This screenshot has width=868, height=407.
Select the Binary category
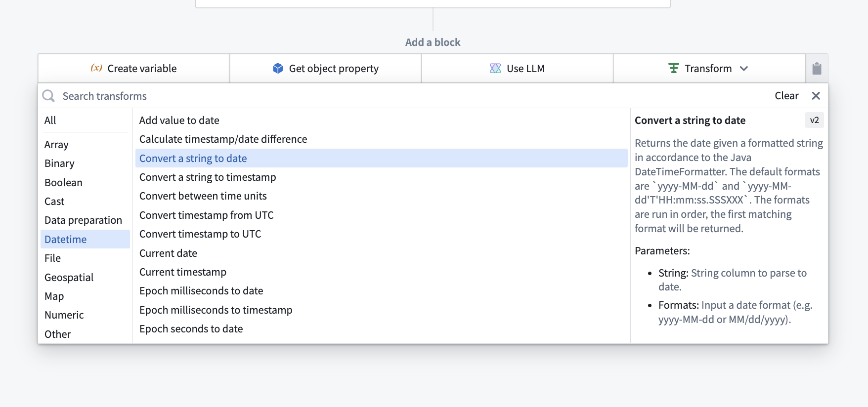pyautogui.click(x=84, y=163)
